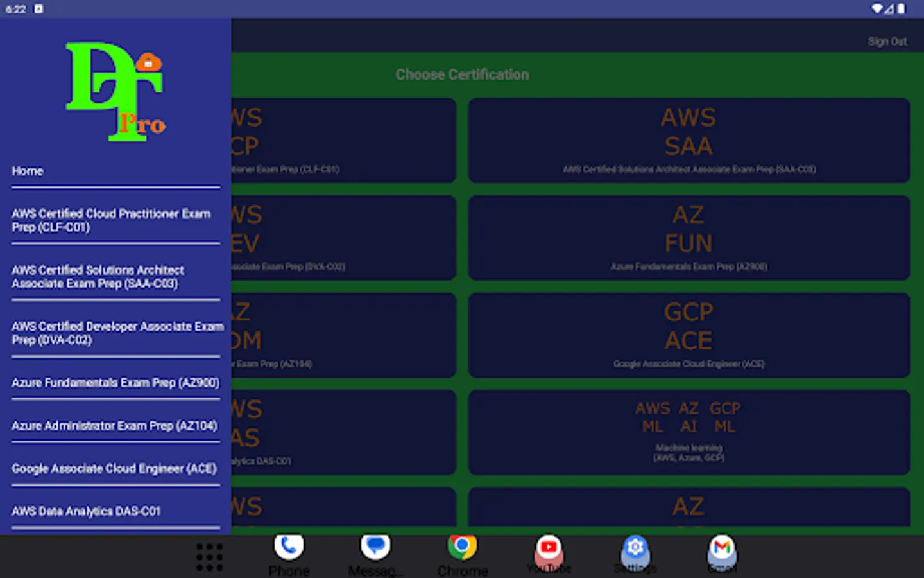Launch the Phone app from dock
Viewport: 924px width, 578px height.
289,556
